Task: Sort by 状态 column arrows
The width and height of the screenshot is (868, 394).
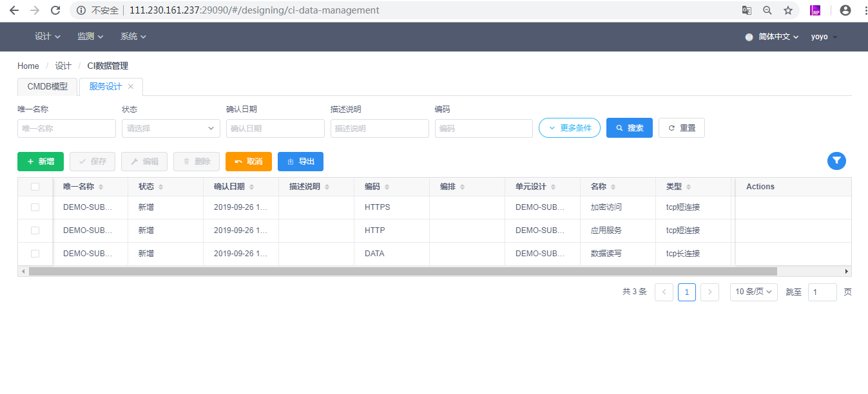Action: tap(160, 187)
